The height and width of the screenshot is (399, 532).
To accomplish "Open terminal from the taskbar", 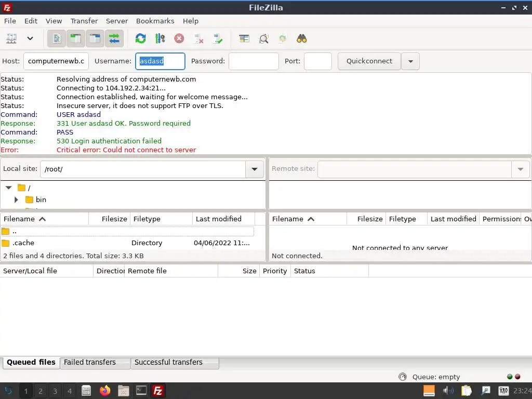I will click(141, 391).
